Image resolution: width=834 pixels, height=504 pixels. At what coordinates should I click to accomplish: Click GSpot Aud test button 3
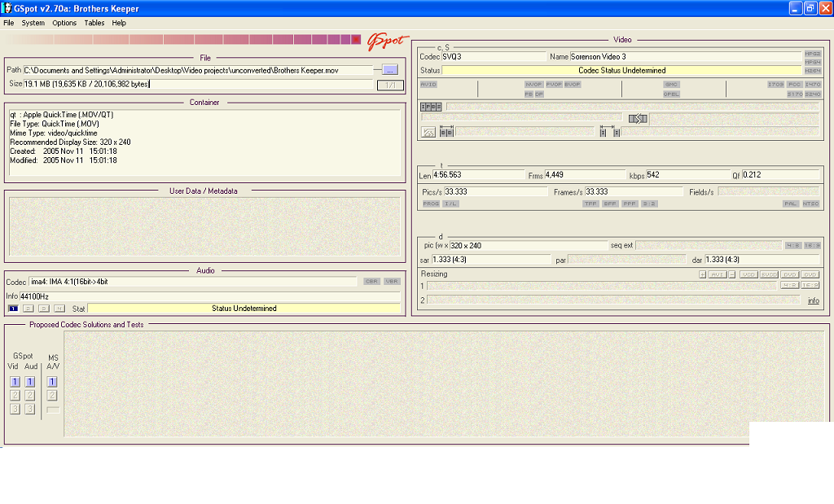pos(30,409)
